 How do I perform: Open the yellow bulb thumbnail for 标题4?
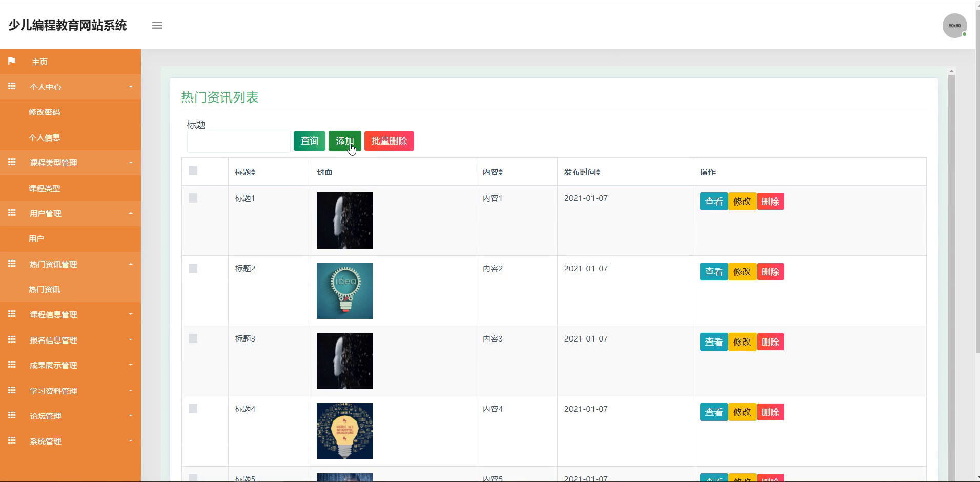[345, 431]
